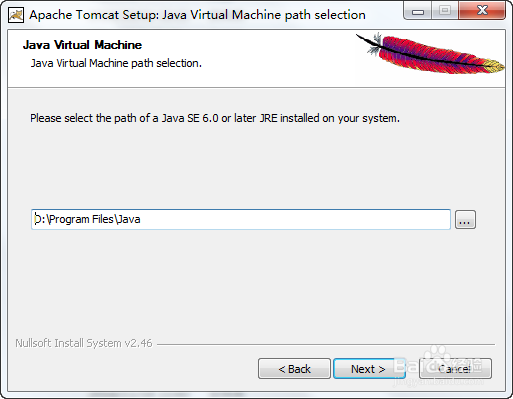Minimize the Apache Tomcat Setup window
This screenshot has height=399, width=513.
[x=417, y=11]
